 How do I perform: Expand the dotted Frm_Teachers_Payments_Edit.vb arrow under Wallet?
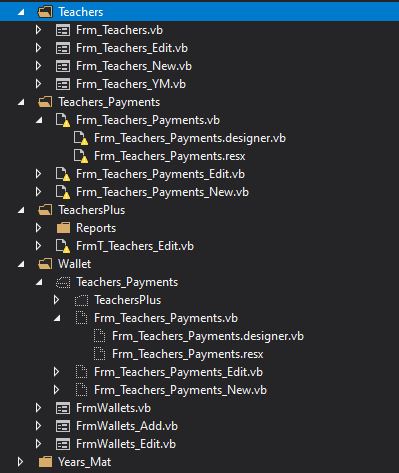[56, 372]
